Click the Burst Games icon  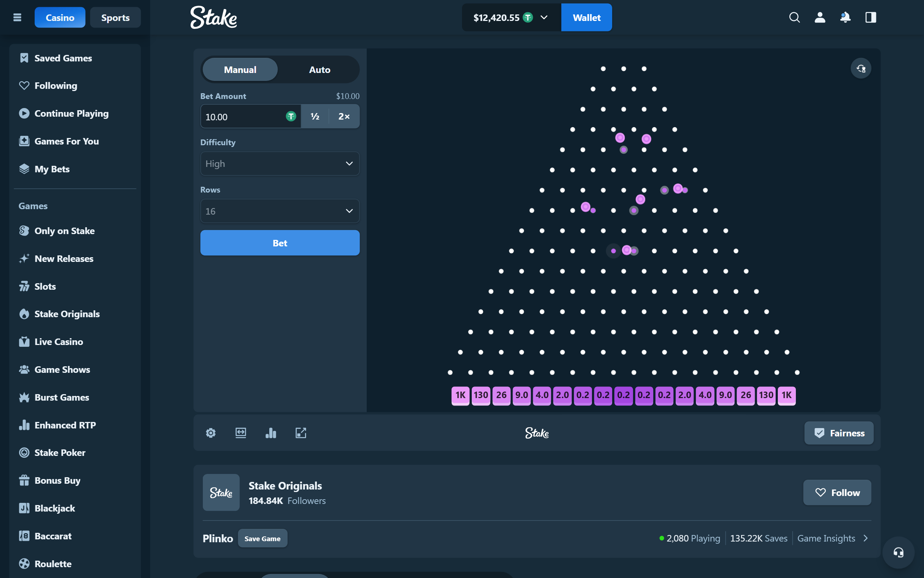[x=24, y=397]
